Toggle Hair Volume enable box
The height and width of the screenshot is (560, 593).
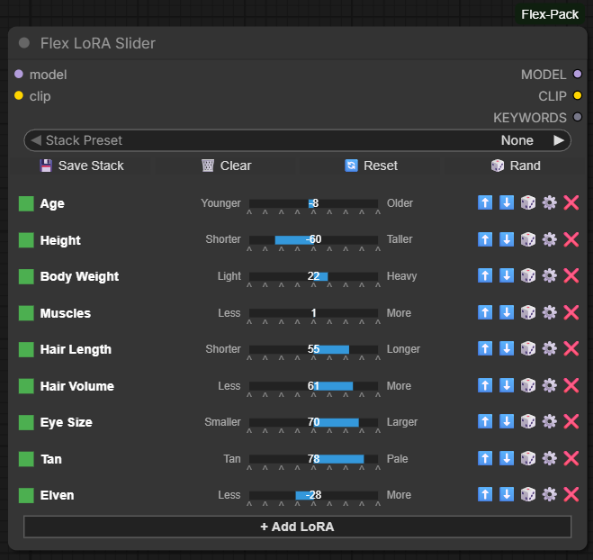(26, 386)
